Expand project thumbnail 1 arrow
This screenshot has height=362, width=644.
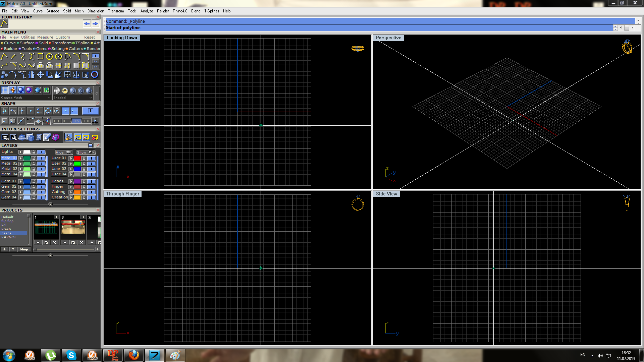[x=56, y=217]
